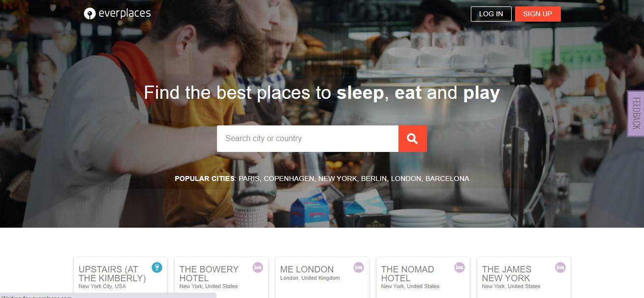Focus the Search city or country field
The image size is (644, 298).
click(x=307, y=139)
